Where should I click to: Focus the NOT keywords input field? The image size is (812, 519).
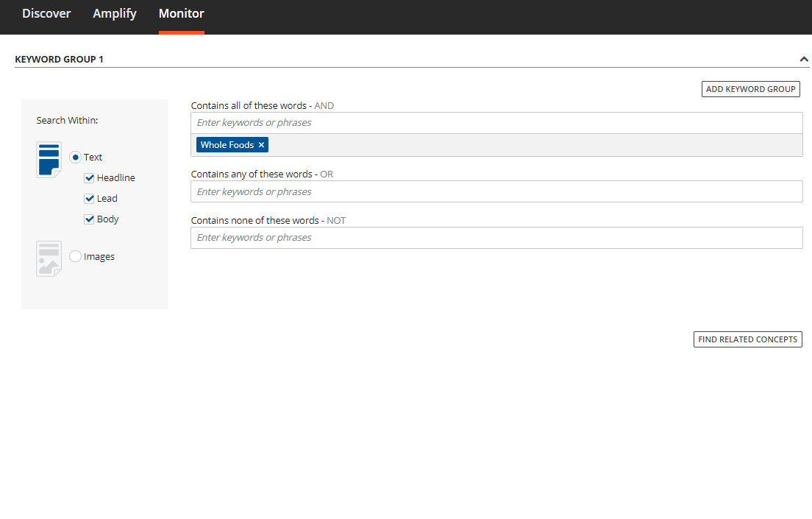coord(496,238)
